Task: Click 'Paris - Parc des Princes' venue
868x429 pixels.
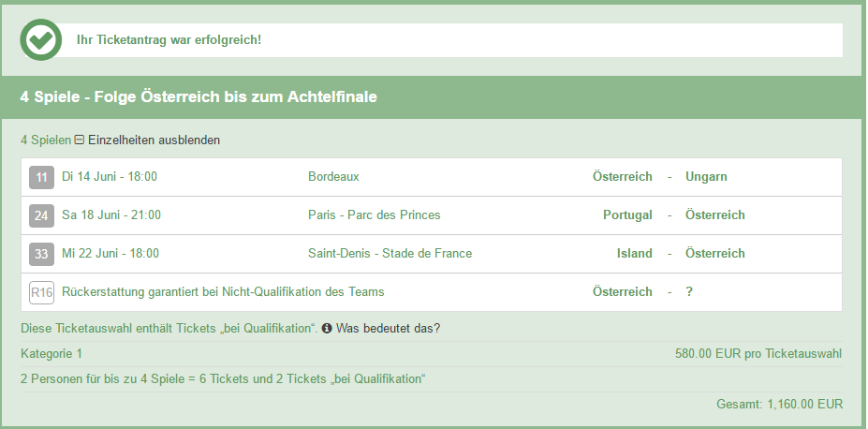Action: pos(375,214)
